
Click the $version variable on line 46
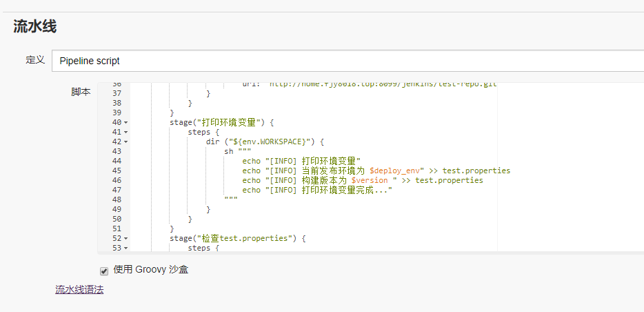(371, 180)
